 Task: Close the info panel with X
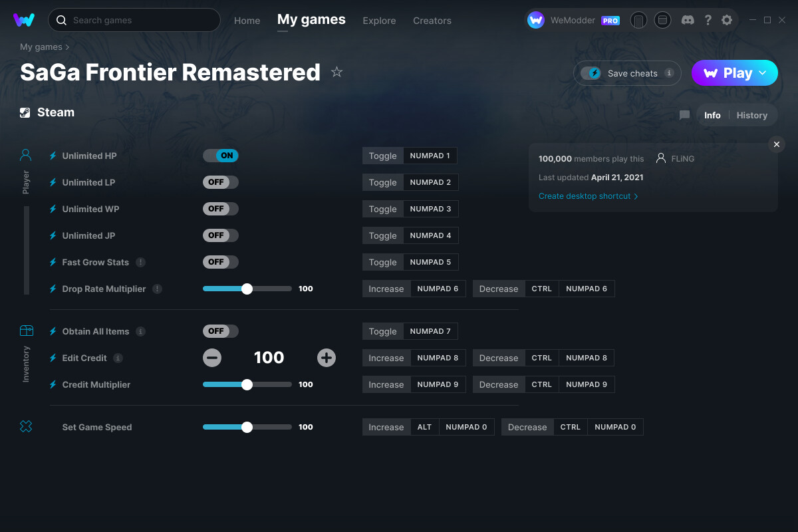(x=776, y=144)
